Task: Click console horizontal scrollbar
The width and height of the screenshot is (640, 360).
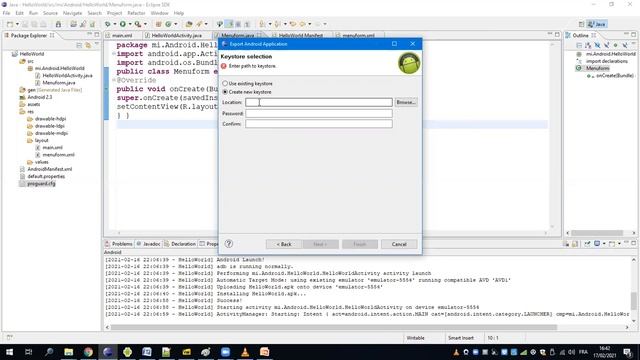Action: click(333, 327)
